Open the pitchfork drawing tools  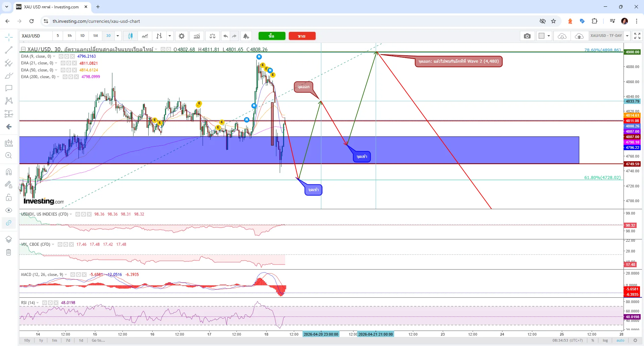coord(9,63)
